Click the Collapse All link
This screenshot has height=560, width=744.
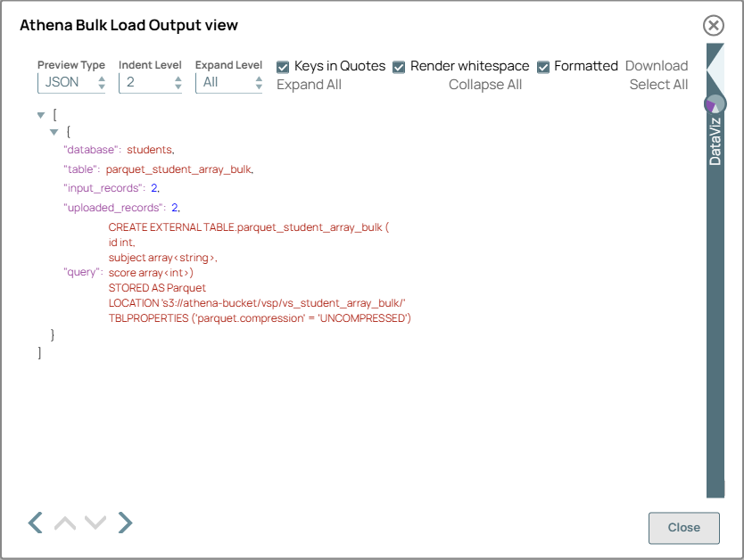pos(485,84)
